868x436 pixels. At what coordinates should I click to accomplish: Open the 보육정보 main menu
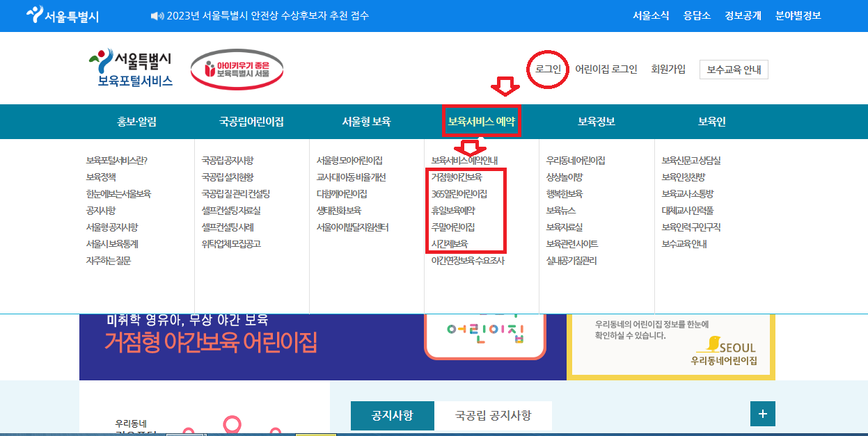(597, 122)
